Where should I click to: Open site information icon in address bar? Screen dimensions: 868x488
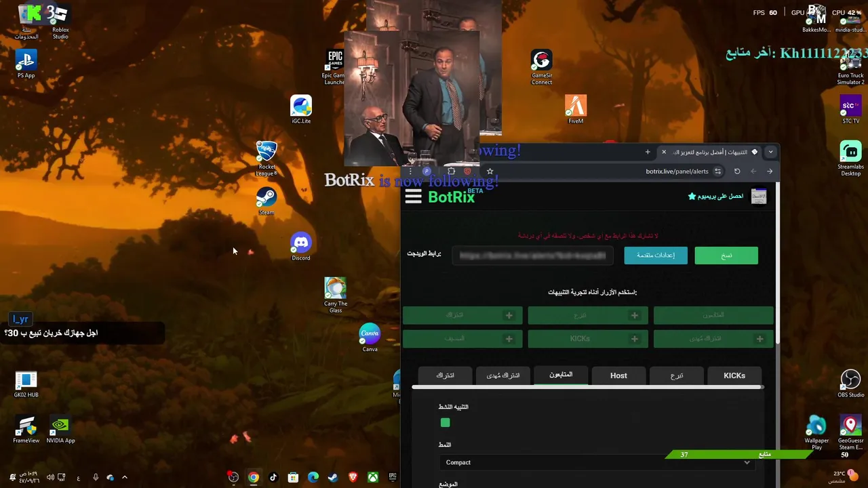click(717, 171)
